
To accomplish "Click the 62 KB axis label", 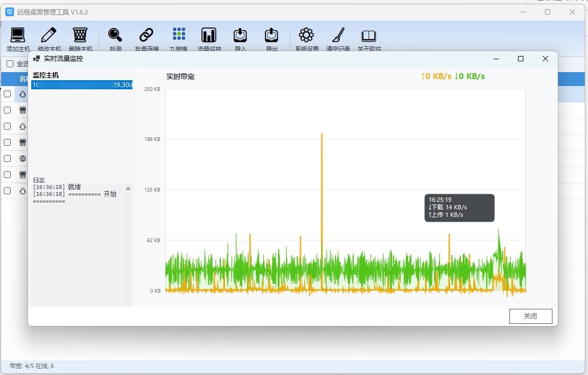I will tap(153, 240).
